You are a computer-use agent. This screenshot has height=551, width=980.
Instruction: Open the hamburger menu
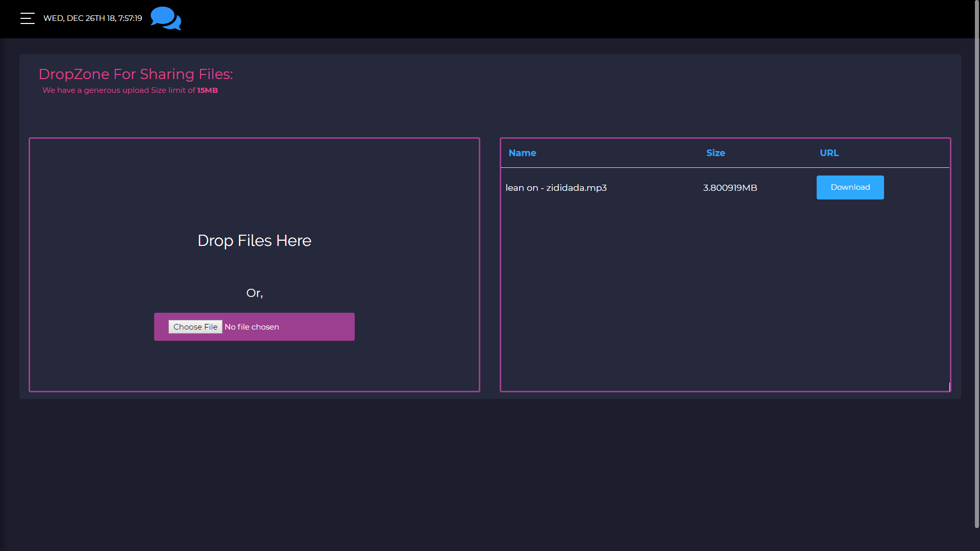(x=28, y=18)
